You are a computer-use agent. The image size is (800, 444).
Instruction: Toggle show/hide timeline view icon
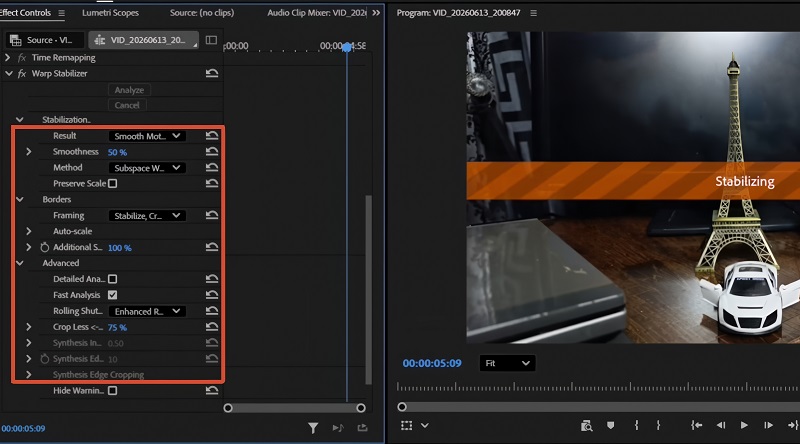tap(211, 40)
